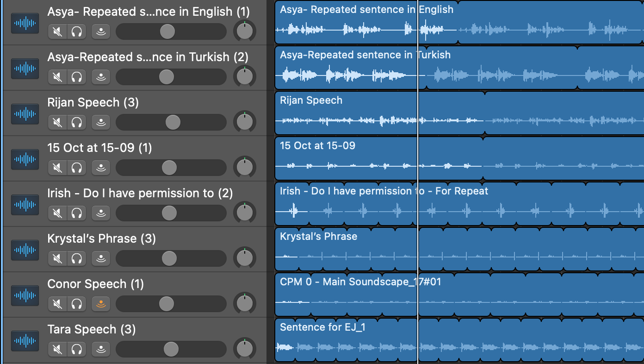
Task: Select the Rijan Speech audio region
Action: click(379, 113)
